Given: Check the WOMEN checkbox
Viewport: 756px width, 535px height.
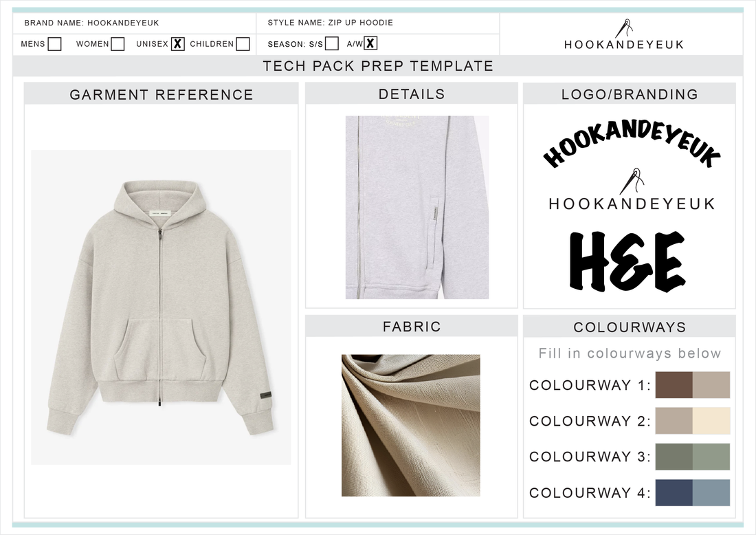Looking at the screenshot, I should [118, 44].
